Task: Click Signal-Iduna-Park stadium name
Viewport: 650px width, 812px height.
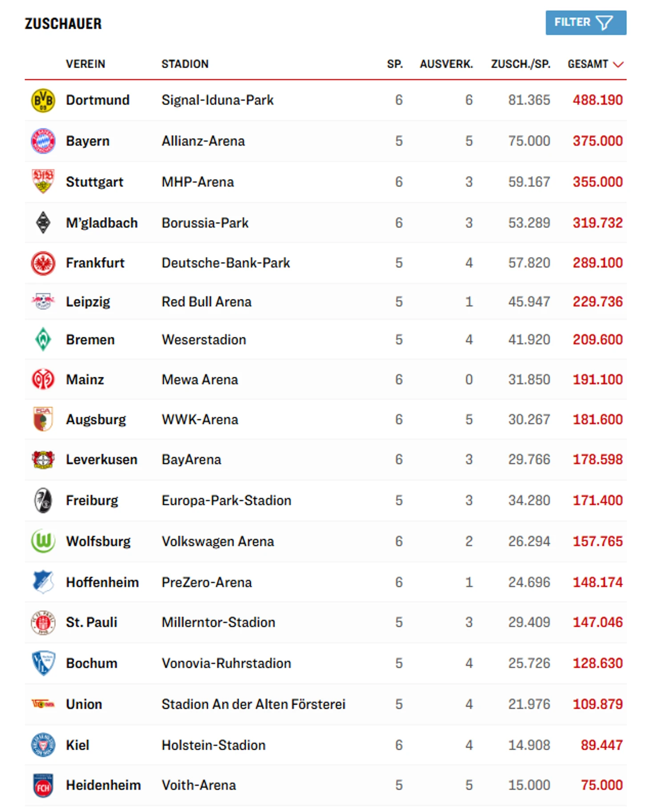Action: click(x=217, y=100)
